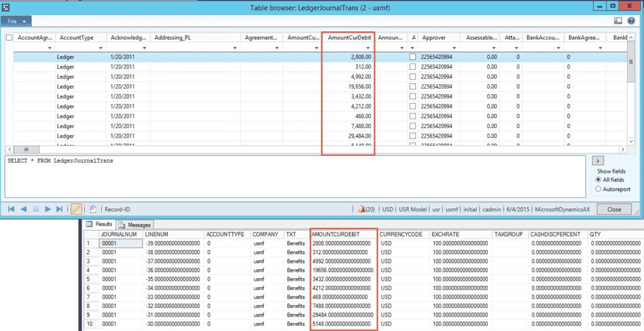Switch to the Results tab

tap(100, 224)
